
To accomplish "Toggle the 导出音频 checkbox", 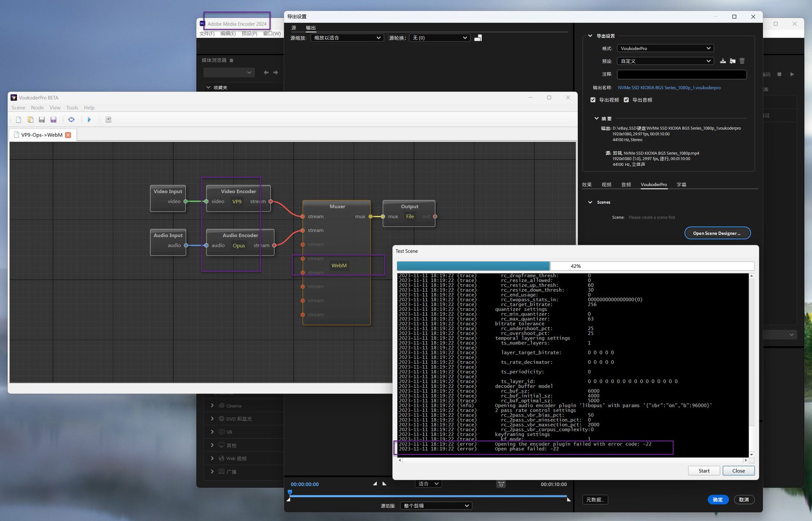I will point(626,100).
